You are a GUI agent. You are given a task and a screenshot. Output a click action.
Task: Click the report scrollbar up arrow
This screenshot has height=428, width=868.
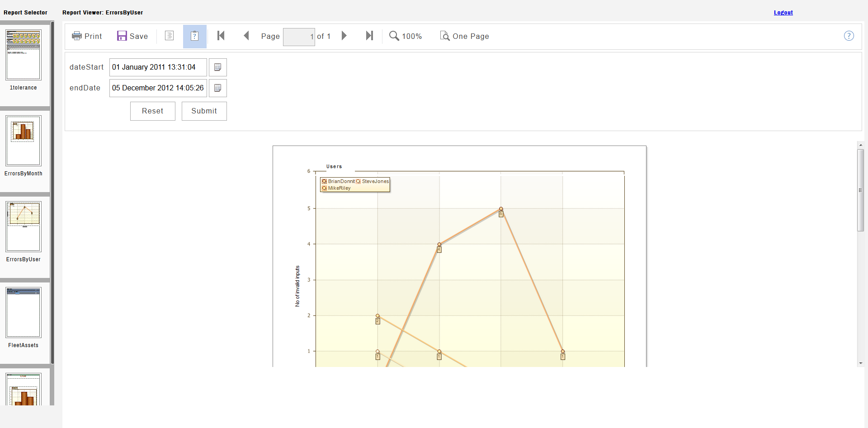(x=860, y=145)
